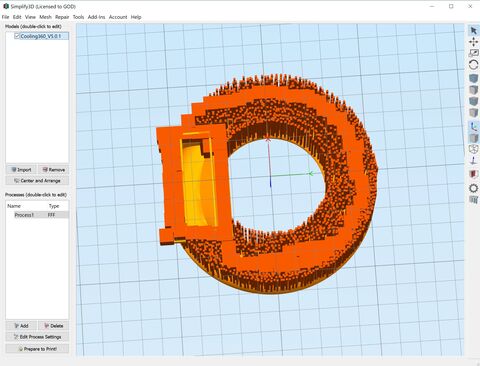Open the Tools menu
The width and height of the screenshot is (480, 366).
tap(78, 17)
